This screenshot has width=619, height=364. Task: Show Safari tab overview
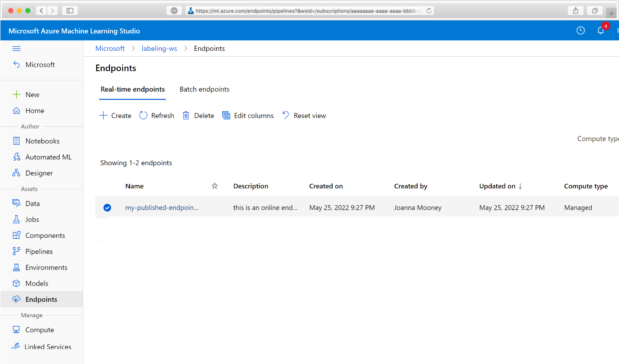click(594, 10)
